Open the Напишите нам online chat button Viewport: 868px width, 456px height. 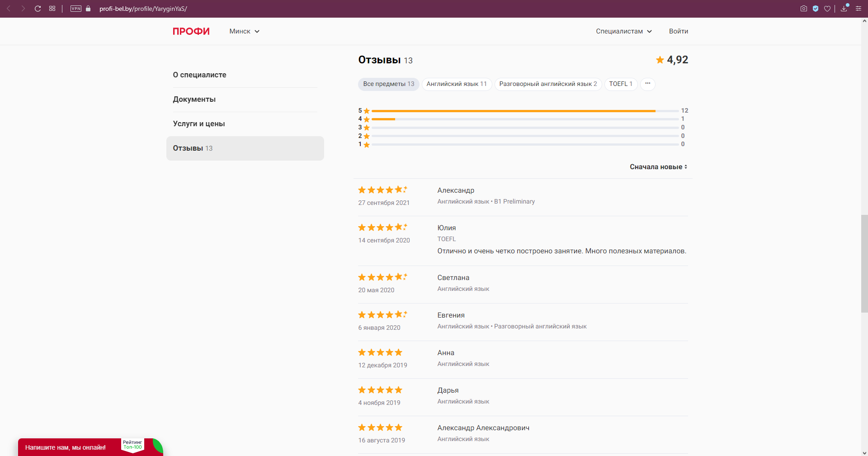pyautogui.click(x=66, y=447)
